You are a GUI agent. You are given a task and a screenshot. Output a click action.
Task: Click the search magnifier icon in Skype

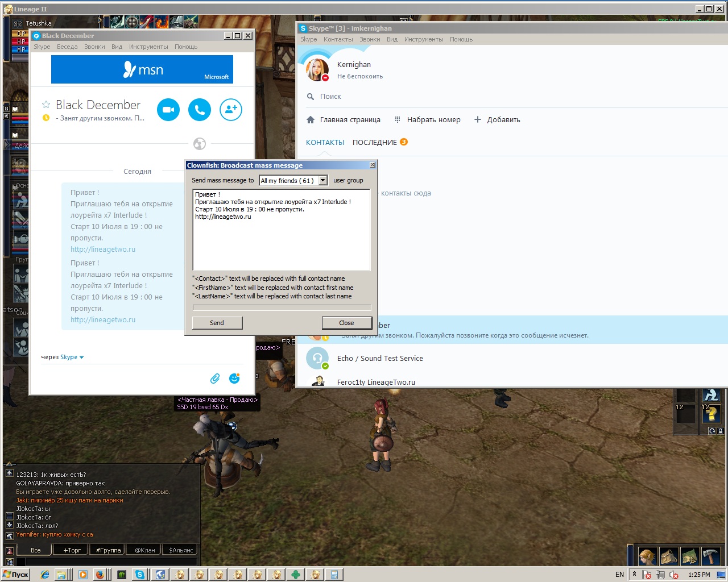click(311, 97)
